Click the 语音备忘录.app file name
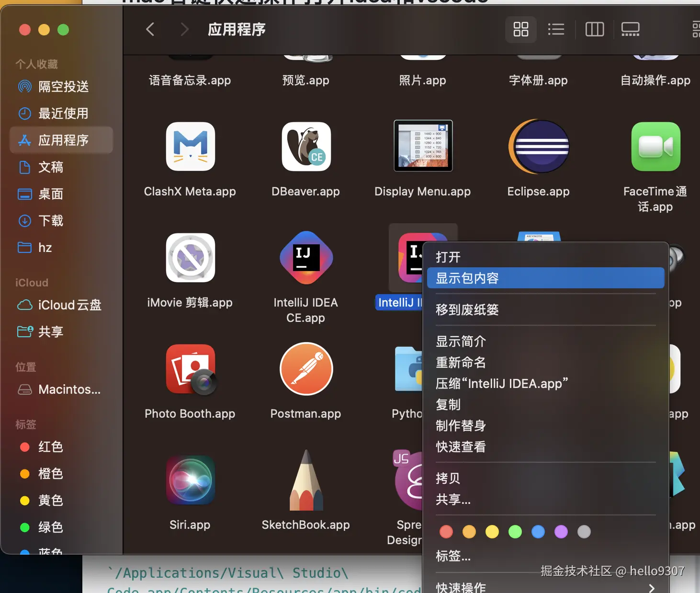 190,80
